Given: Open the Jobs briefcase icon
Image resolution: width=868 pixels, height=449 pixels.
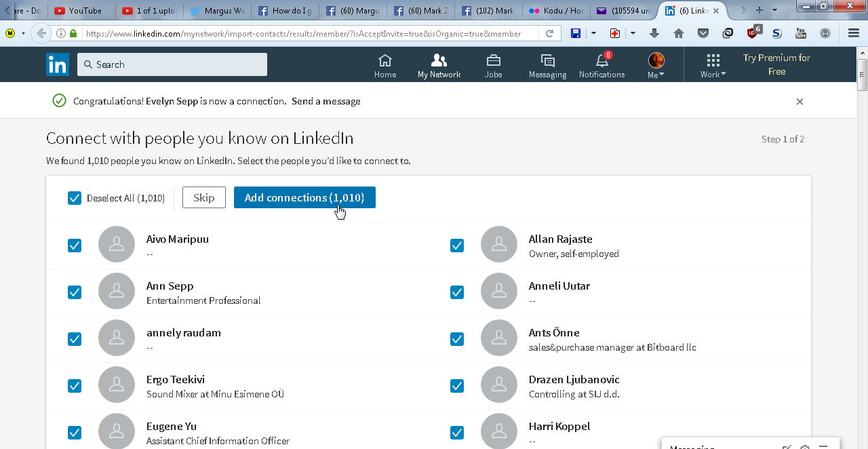Looking at the screenshot, I should tap(493, 61).
